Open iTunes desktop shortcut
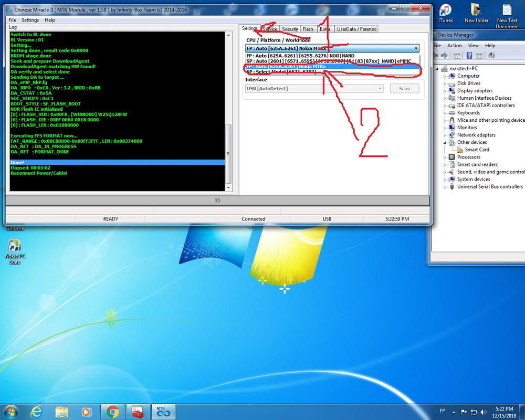The image size is (525, 420). click(x=445, y=14)
